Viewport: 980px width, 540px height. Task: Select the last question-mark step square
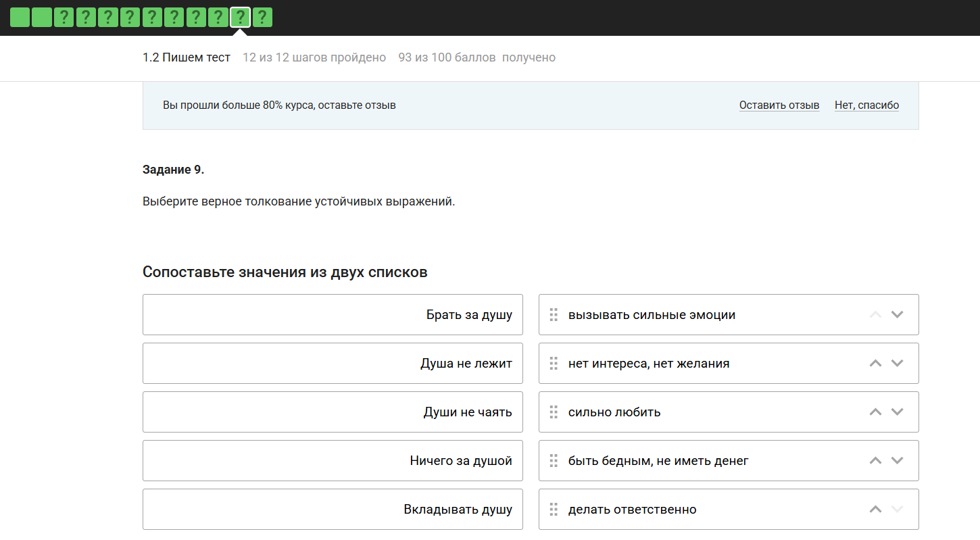(x=262, y=18)
